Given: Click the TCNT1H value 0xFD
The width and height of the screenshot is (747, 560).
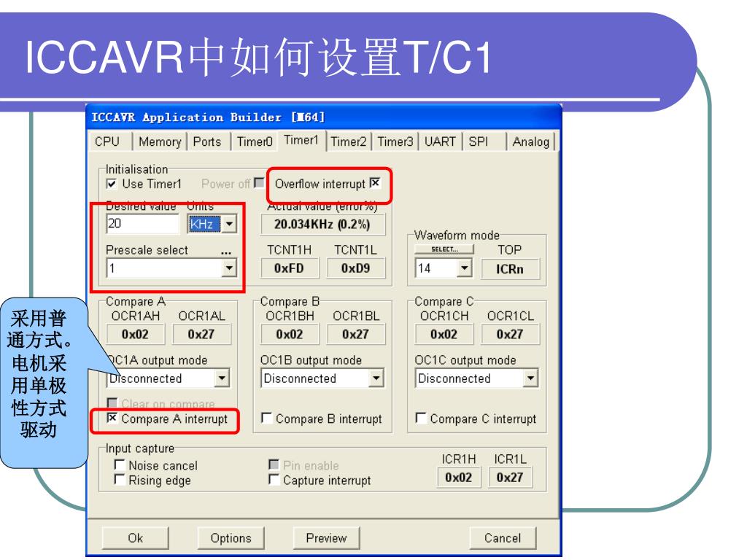Looking at the screenshot, I should [x=289, y=268].
